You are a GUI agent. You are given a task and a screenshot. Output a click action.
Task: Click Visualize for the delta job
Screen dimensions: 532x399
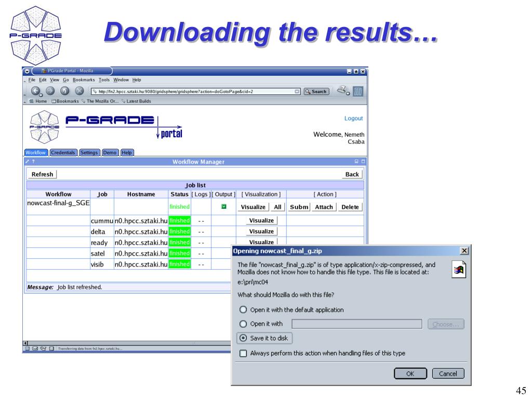[x=262, y=231]
